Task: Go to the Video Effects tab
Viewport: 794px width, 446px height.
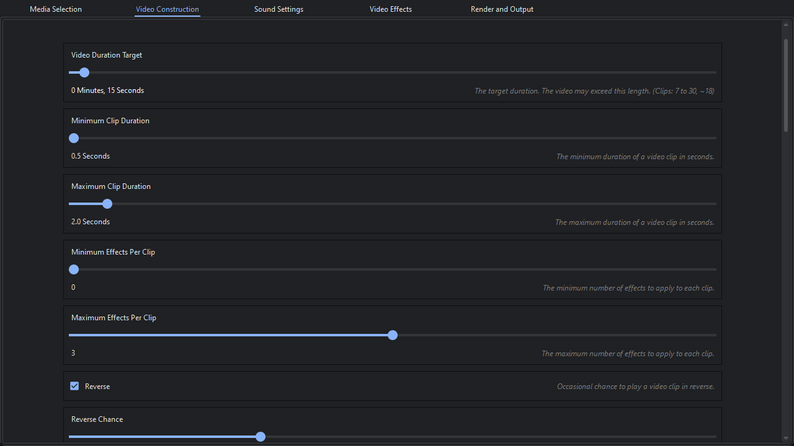Action: (x=390, y=10)
